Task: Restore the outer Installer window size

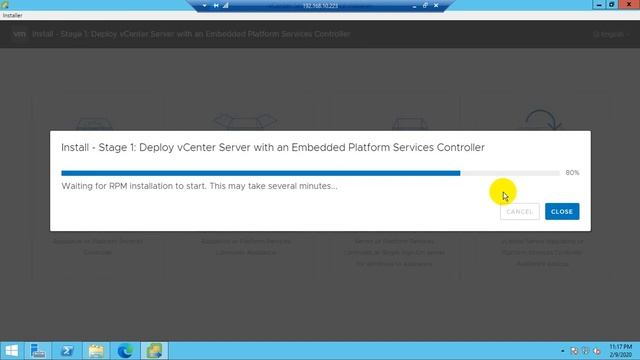Action: pyautogui.click(x=611, y=5)
